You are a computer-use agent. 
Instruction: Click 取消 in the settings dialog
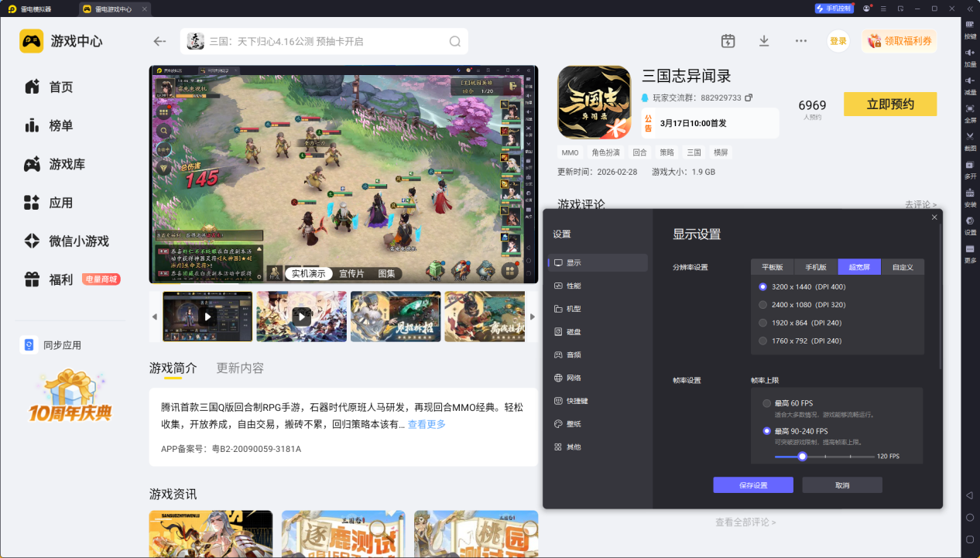click(842, 485)
